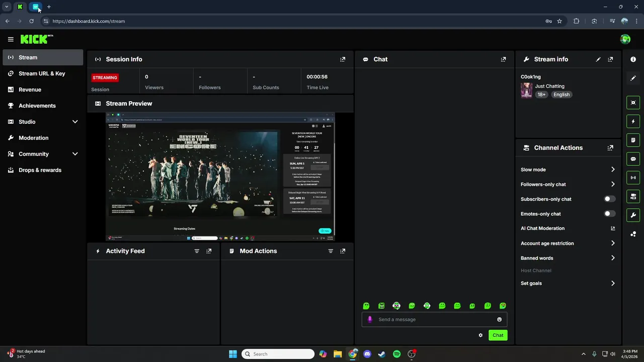The width and height of the screenshot is (644, 362).
Task: Toggle Session Info panel via broadcast rail icon
Action: pos(633,177)
